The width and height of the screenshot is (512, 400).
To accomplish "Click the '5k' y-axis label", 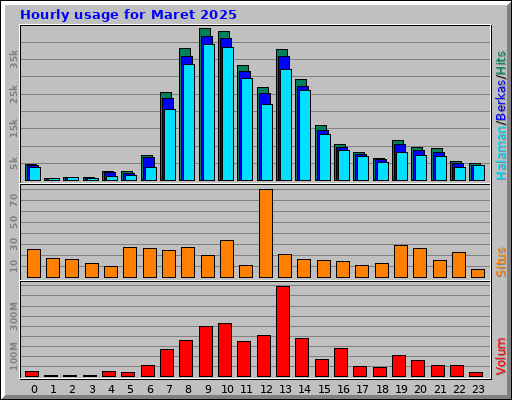I will pos(13,163).
